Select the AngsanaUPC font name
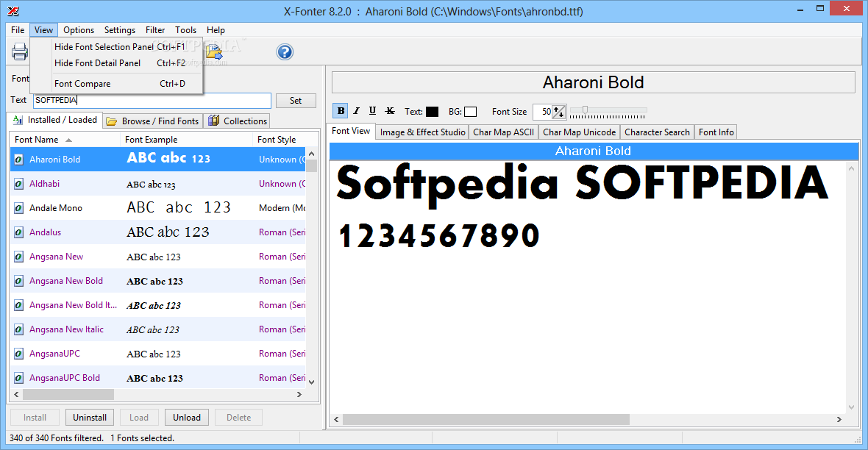The image size is (868, 450). (x=55, y=354)
